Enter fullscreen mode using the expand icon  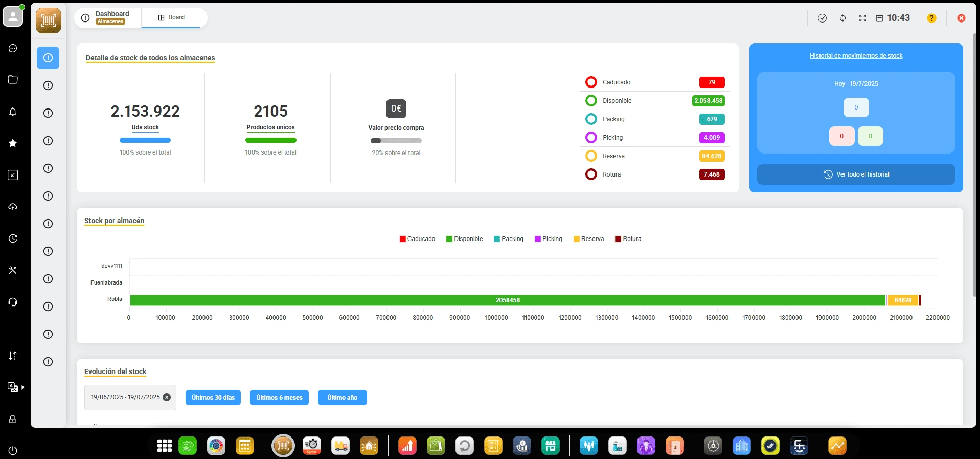(862, 18)
